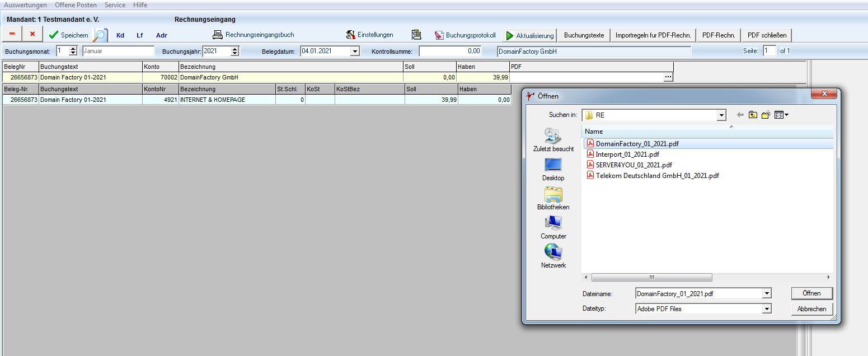Screen dimensions: 868x356
Task: Click the Januar month name field
Action: (x=118, y=51)
